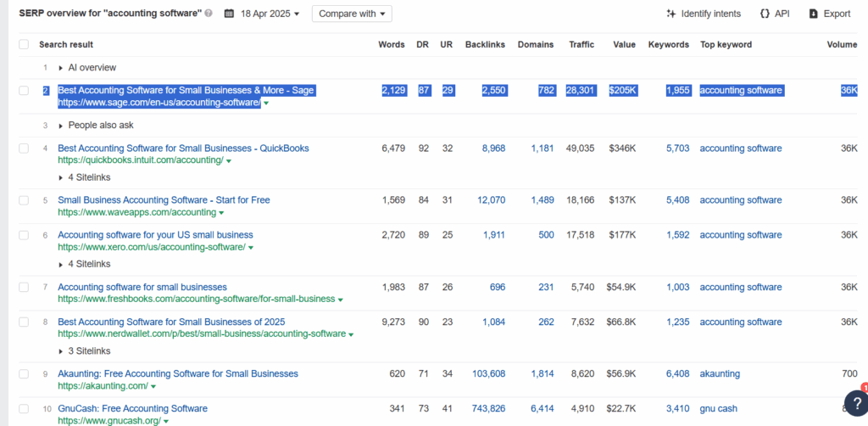
Task: Click the help question mark icon next to SERP overview title
Action: (x=209, y=14)
